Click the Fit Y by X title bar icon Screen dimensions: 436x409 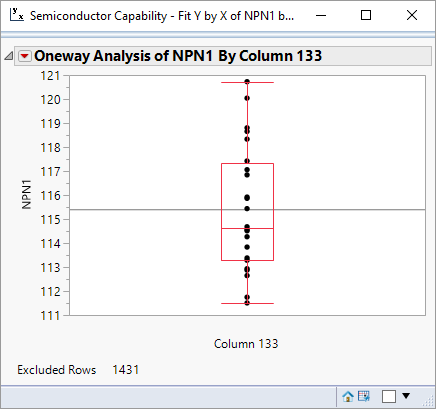pos(17,15)
